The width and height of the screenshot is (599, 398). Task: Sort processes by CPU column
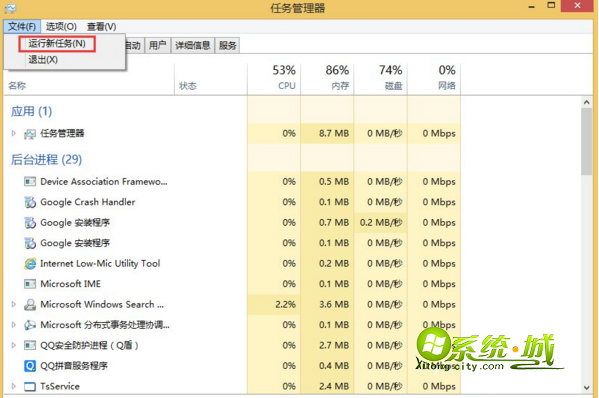274,78
